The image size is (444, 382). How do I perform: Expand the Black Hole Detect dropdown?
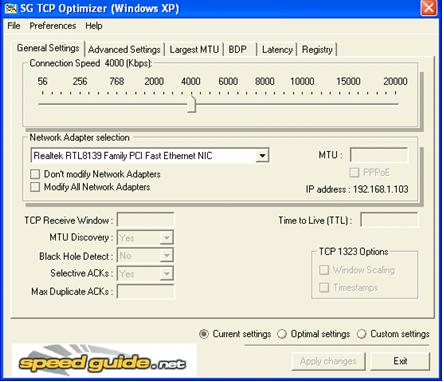[x=166, y=256]
